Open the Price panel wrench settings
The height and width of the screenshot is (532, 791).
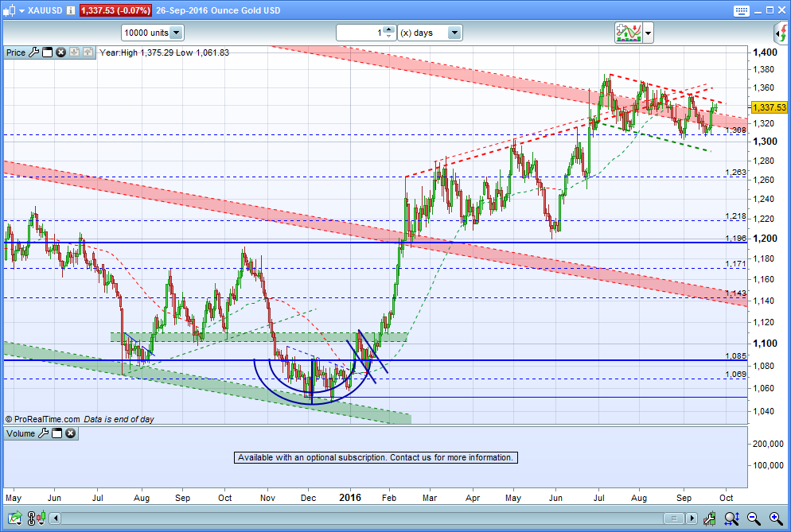click(x=33, y=52)
